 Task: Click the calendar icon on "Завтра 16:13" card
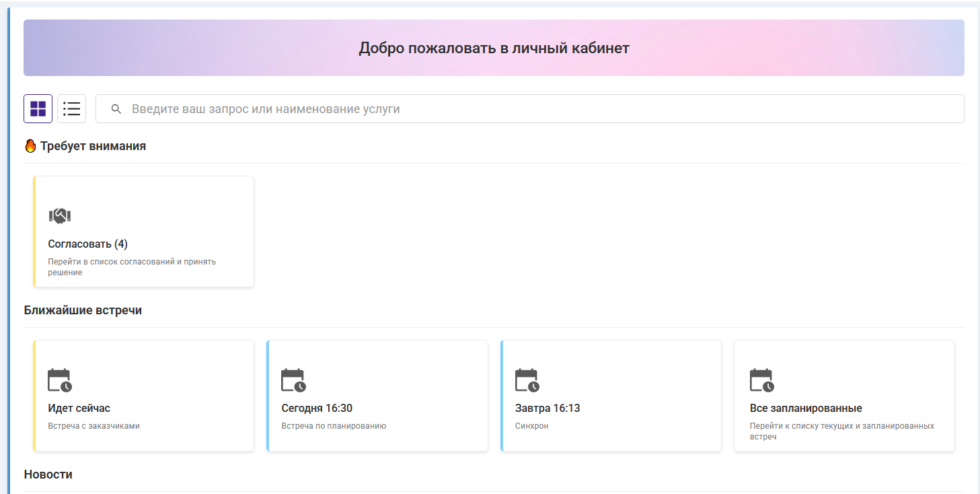click(x=527, y=380)
